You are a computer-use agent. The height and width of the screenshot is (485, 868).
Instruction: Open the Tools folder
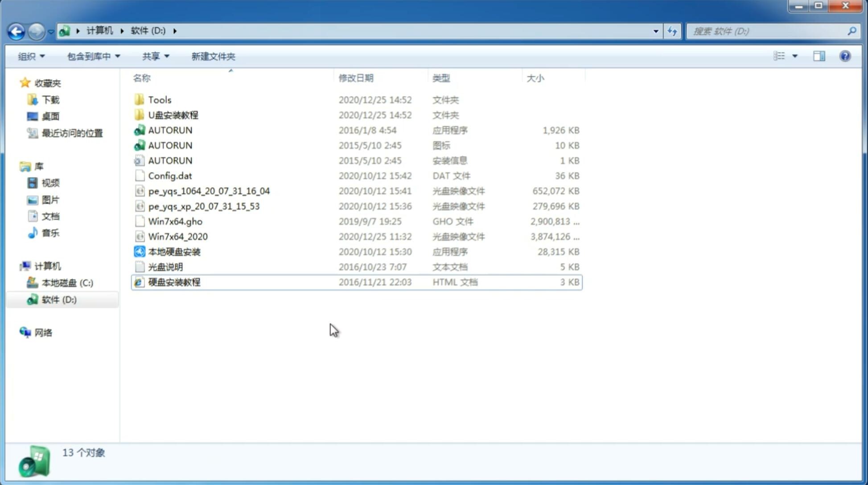tap(159, 99)
